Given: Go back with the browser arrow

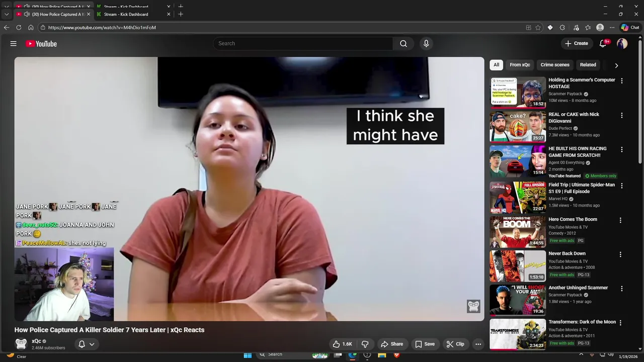Looking at the screenshot, I should pyautogui.click(x=7, y=28).
